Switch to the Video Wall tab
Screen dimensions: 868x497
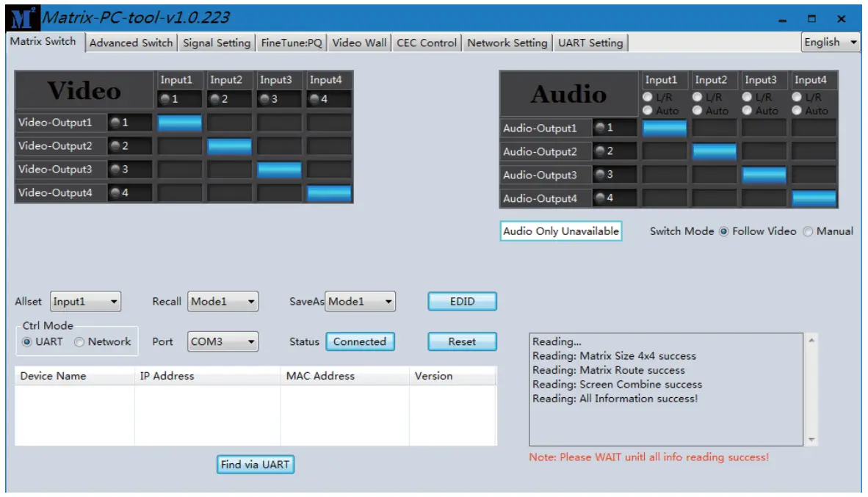click(359, 43)
